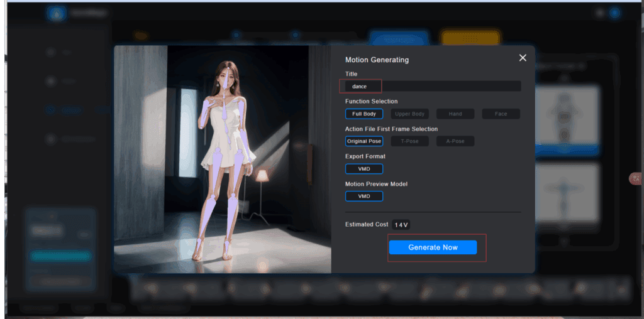Click the Function Selection label

[371, 101]
